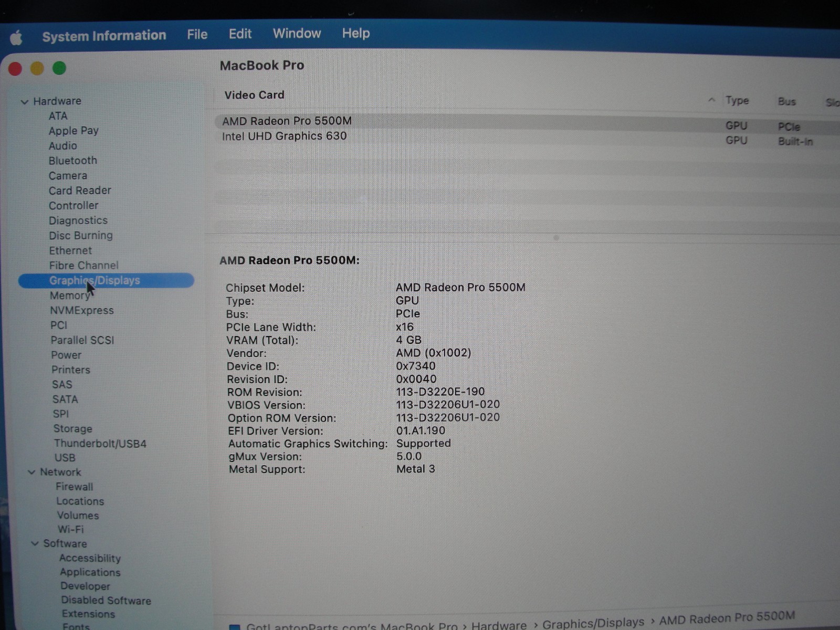Open the Edit menu
Viewport: 840px width, 630px height.
pyautogui.click(x=240, y=34)
